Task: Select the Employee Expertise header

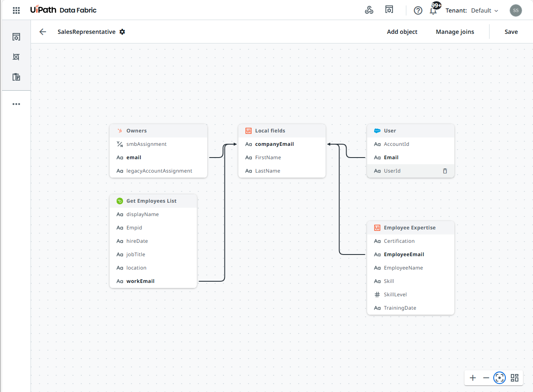Action: pos(411,228)
